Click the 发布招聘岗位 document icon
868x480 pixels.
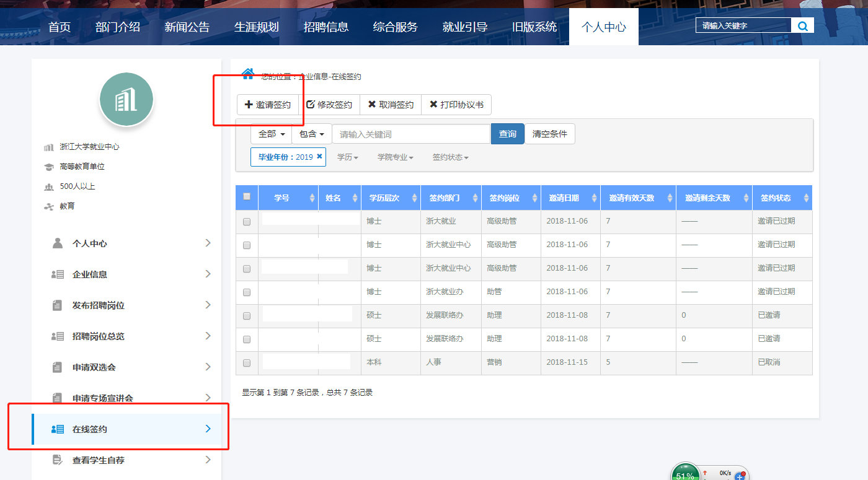point(58,305)
